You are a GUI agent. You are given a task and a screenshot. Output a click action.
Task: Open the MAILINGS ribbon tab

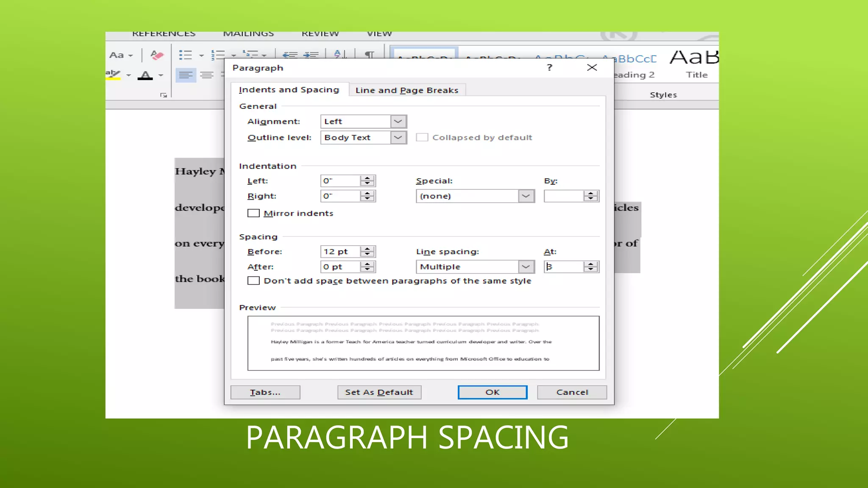[248, 33]
